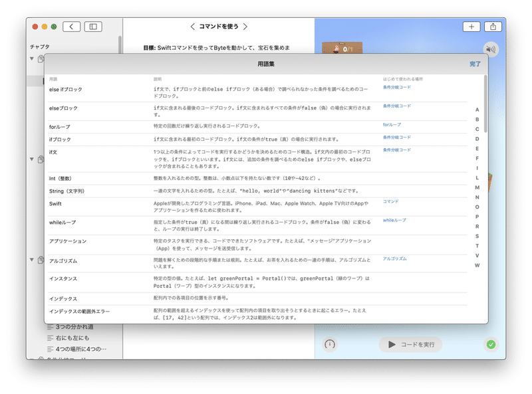Screen dimensions: 532x394
Task: Click the String（文字列）term
Action: click(66, 191)
